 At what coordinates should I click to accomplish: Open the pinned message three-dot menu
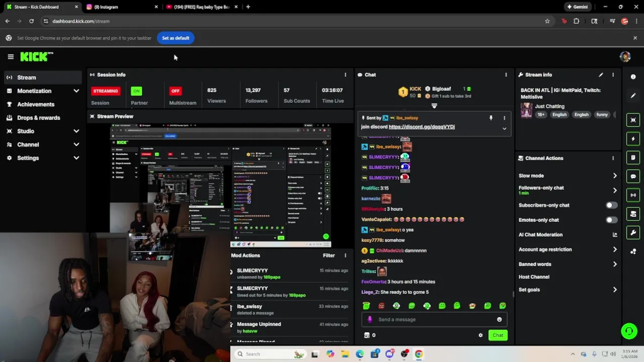pyautogui.click(x=504, y=118)
